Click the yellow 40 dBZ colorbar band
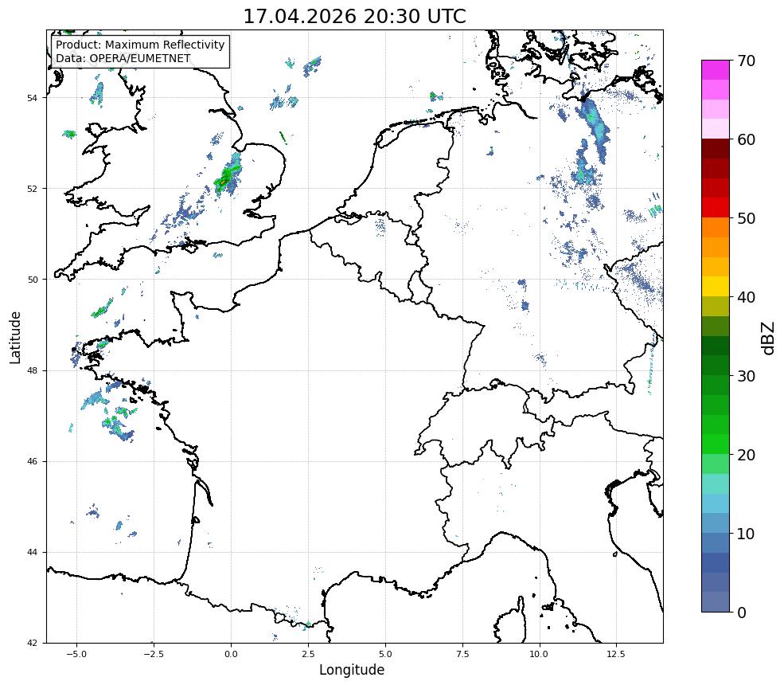Viewport: 784px width, 685px height. 716,287
